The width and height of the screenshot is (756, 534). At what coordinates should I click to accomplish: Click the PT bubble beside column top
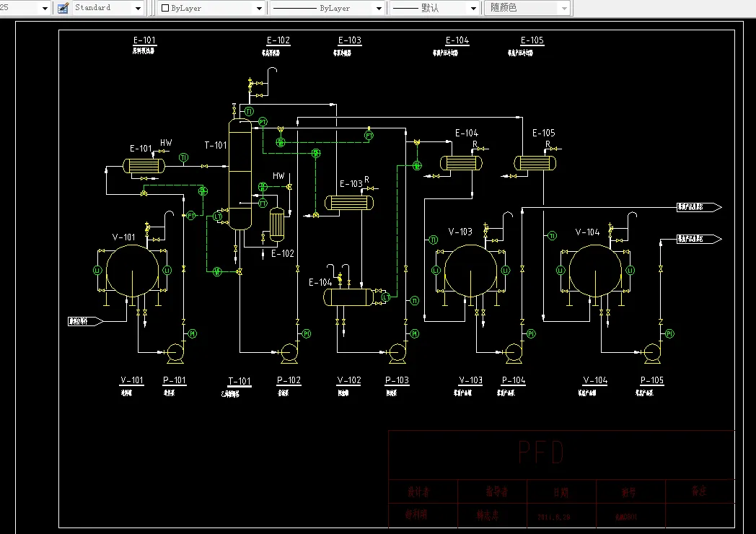pos(263,121)
